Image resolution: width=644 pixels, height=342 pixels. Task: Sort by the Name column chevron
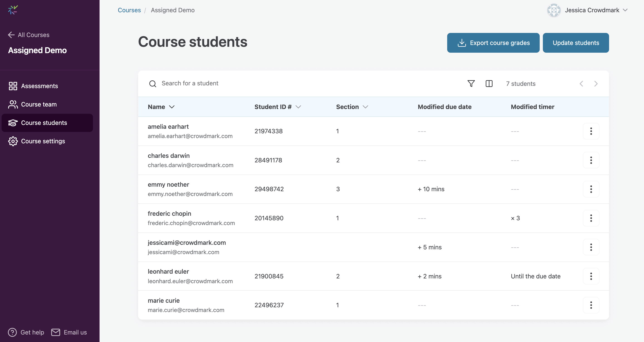pyautogui.click(x=172, y=107)
